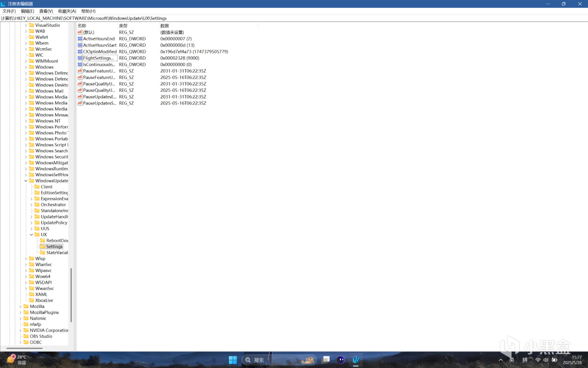The width and height of the screenshot is (588, 368).
Task: Select PauseFeatureU... value dated 2031-01-31
Action: coord(99,71)
